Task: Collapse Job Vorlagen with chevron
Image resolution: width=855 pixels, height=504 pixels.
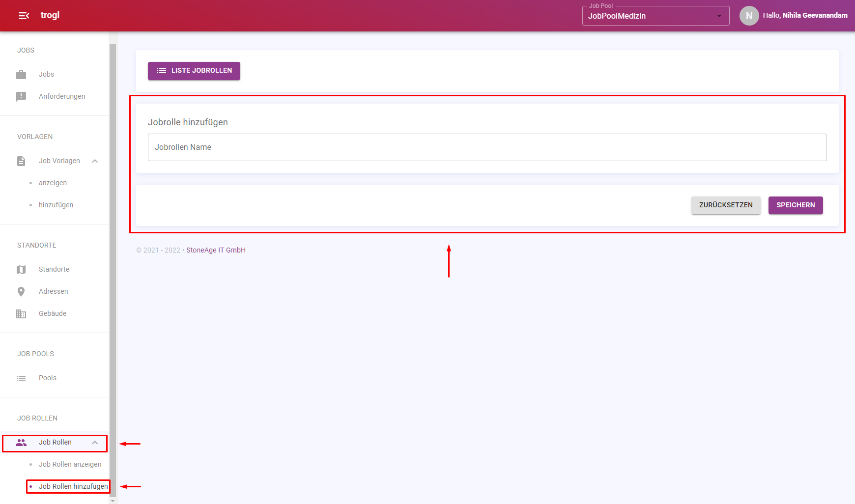Action: point(95,161)
